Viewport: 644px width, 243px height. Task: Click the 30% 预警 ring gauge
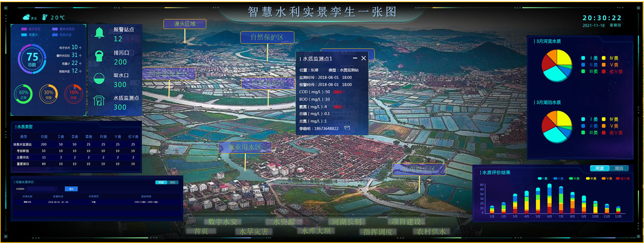pyautogui.click(x=48, y=94)
